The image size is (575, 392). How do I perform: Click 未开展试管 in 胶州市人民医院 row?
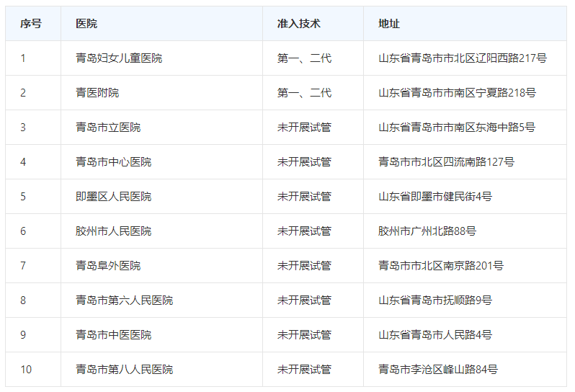[x=304, y=231]
